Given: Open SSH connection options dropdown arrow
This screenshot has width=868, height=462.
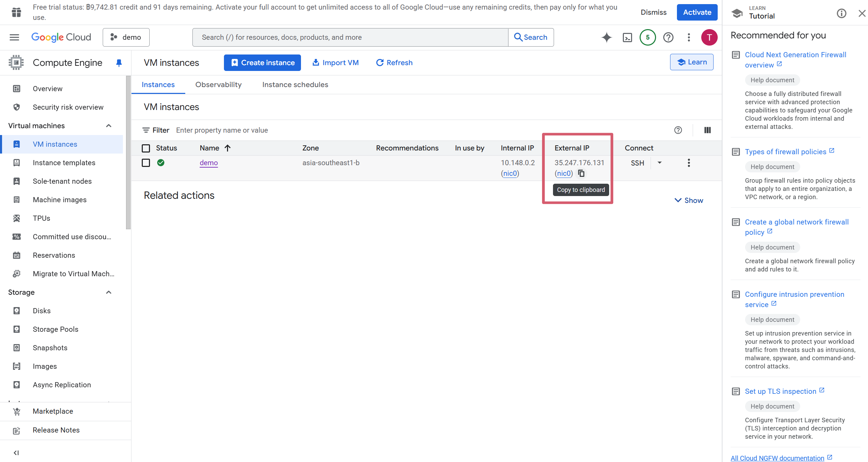Looking at the screenshot, I should coord(659,163).
